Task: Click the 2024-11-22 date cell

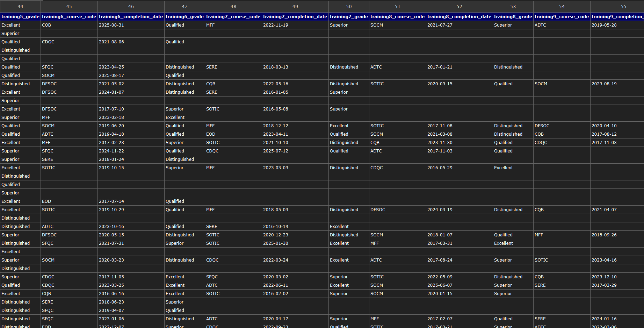Action: click(x=111, y=151)
